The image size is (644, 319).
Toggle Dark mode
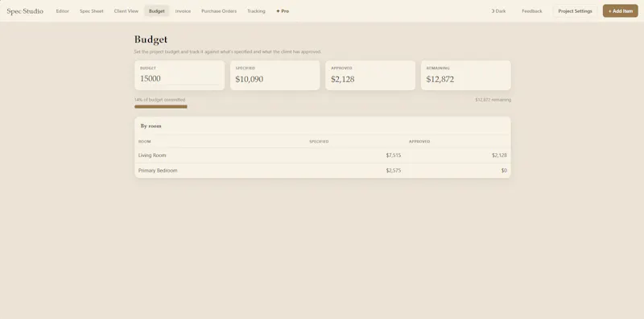(x=498, y=11)
